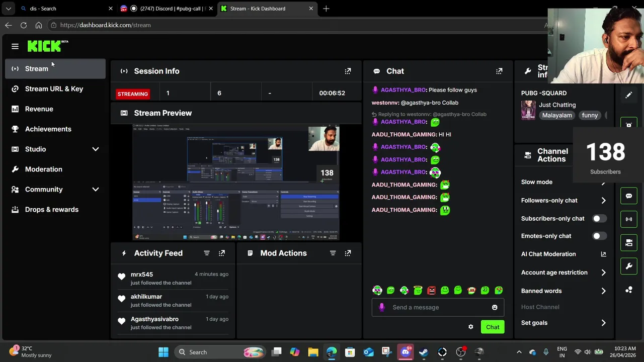Screen dimensions: 644x362
Task: Switch to the Discord browser tab
Action: click(x=167, y=9)
